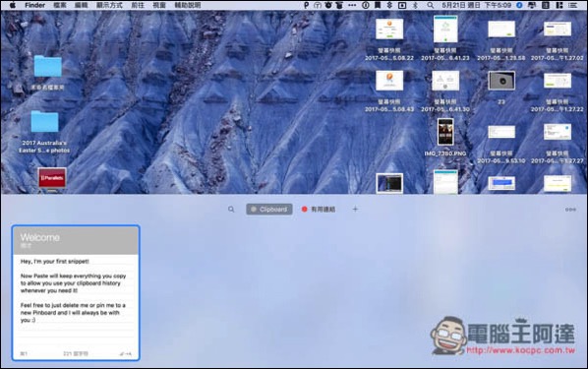The image size is (588, 369).
Task: Open the Bluetooth status menu
Action: (415, 5)
